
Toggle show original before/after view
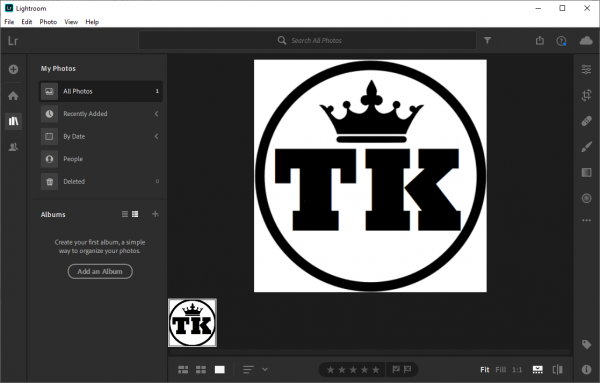pos(558,369)
